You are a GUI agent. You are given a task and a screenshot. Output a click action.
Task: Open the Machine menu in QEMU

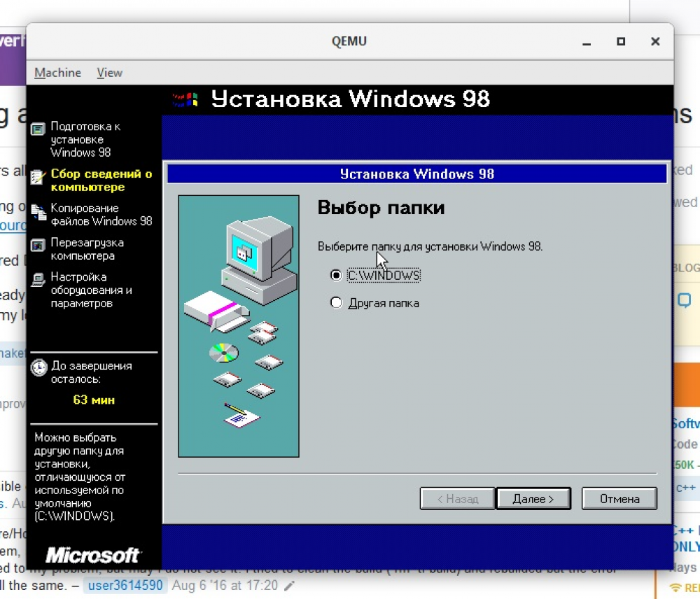(x=57, y=73)
